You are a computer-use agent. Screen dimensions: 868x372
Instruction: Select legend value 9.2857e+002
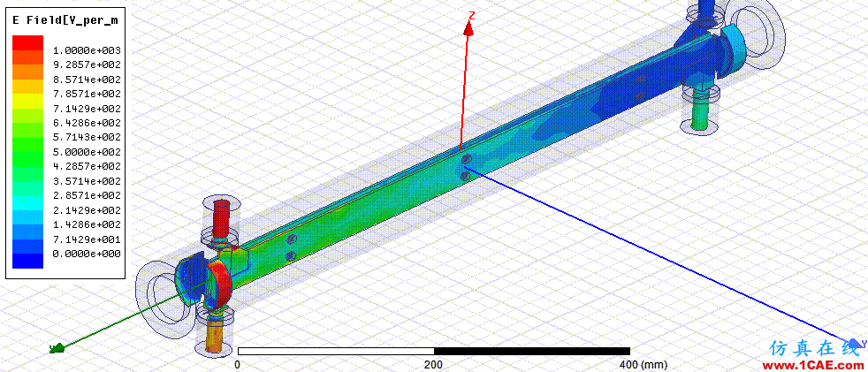86,65
